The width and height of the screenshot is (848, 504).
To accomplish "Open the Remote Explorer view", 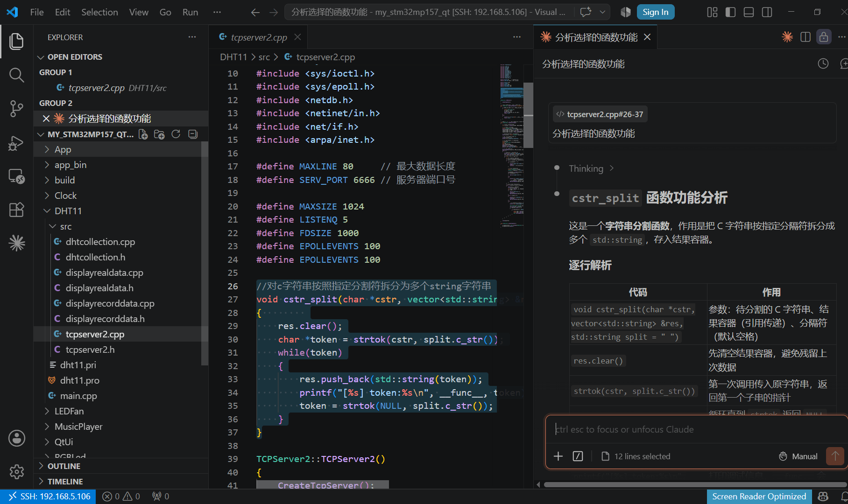I will click(x=17, y=176).
